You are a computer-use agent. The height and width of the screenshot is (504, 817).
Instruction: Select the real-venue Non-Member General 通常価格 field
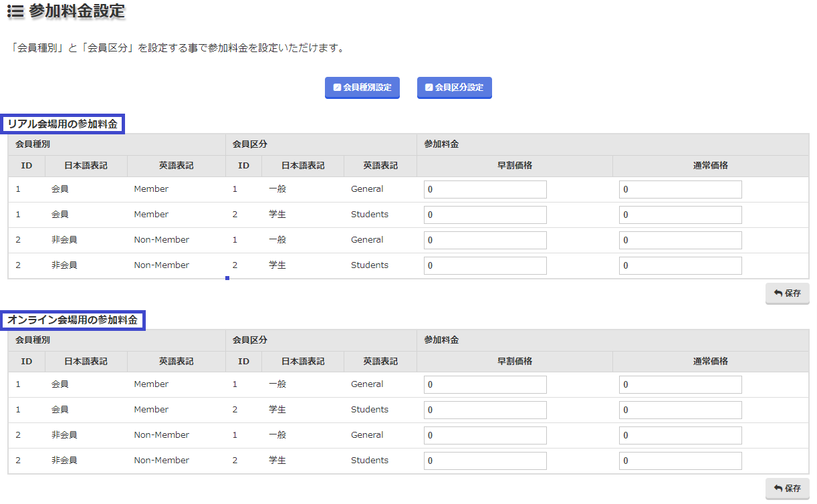tap(680, 241)
